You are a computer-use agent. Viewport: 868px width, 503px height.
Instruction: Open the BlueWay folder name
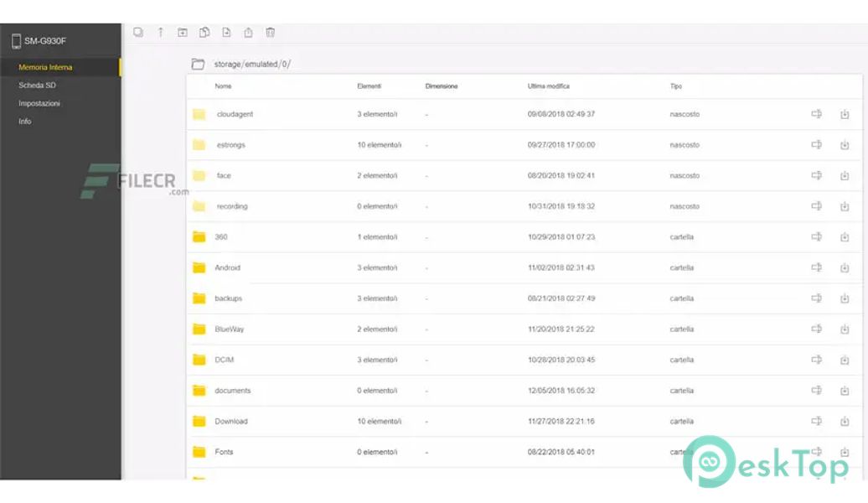[230, 329]
